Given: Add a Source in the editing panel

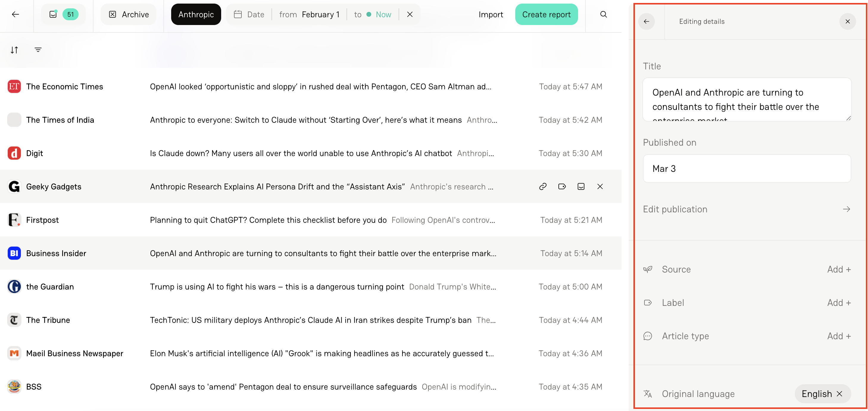Looking at the screenshot, I should [838, 269].
